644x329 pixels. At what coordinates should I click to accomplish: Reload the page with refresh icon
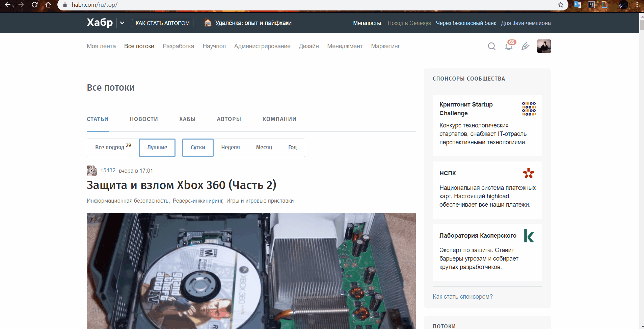34,5
